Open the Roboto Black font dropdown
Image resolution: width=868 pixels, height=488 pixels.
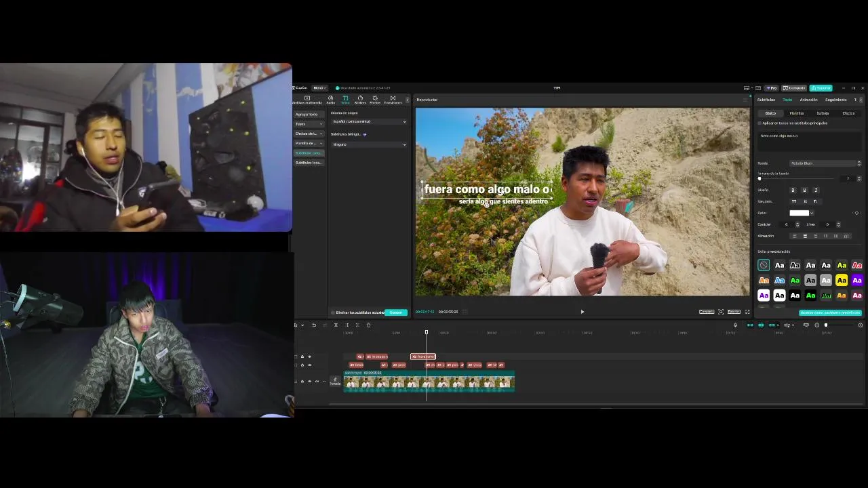825,163
